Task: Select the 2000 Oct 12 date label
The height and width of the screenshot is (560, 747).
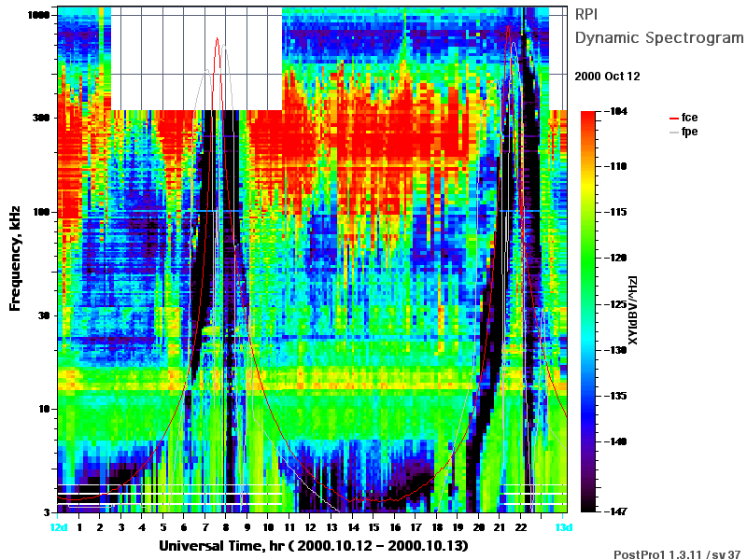Action: click(x=608, y=77)
